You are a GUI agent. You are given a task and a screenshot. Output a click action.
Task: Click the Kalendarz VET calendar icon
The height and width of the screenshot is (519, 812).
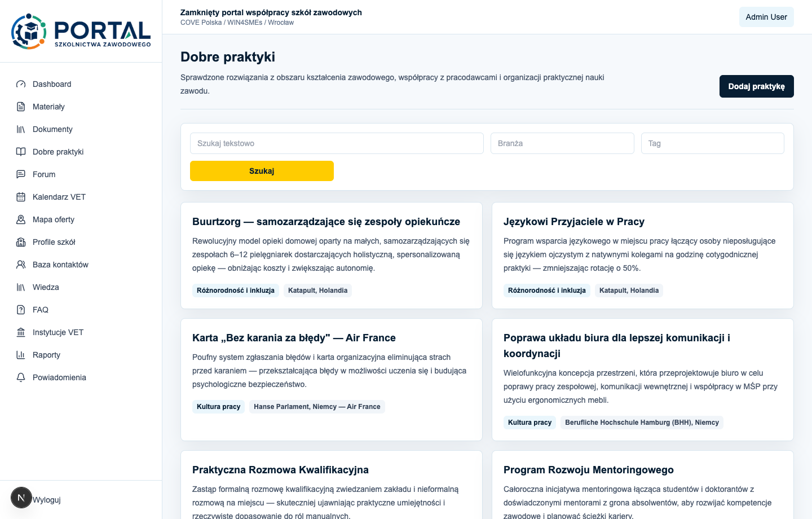[x=21, y=197]
